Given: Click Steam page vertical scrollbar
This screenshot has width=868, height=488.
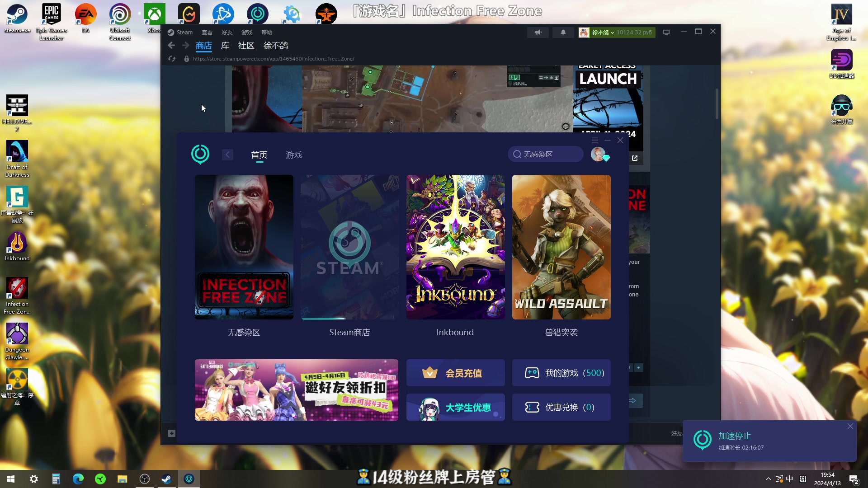Looking at the screenshot, I should (x=717, y=104).
